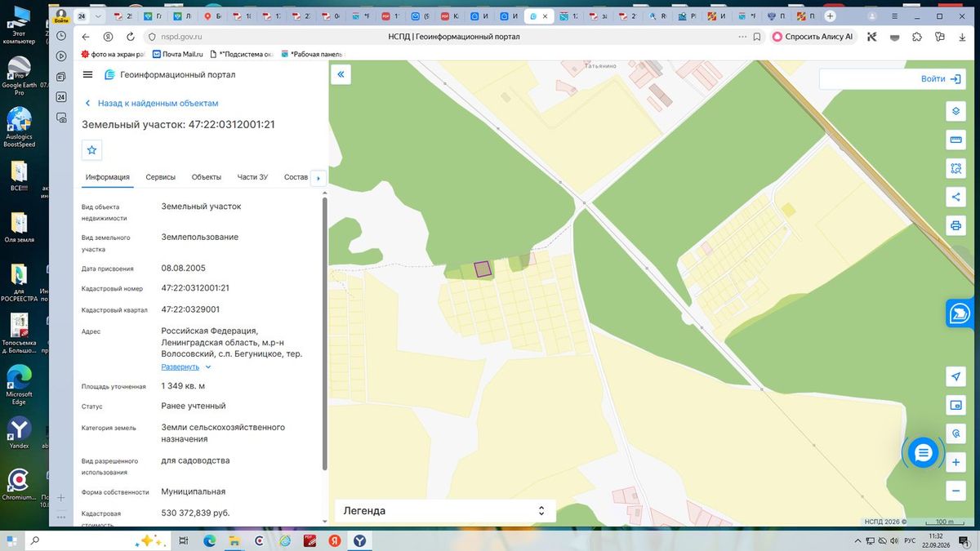The image size is (980, 551).
Task: Open the browser tab list dropdown
Action: 99,16
